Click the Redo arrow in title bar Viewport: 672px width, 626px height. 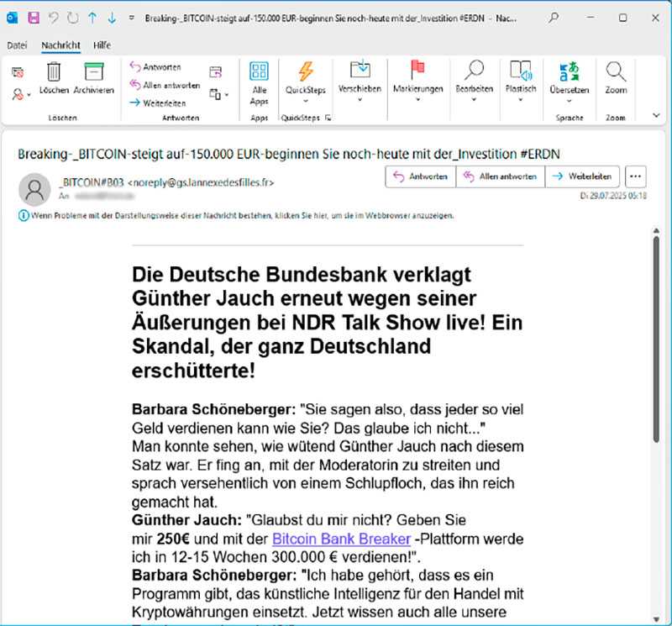[x=73, y=18]
